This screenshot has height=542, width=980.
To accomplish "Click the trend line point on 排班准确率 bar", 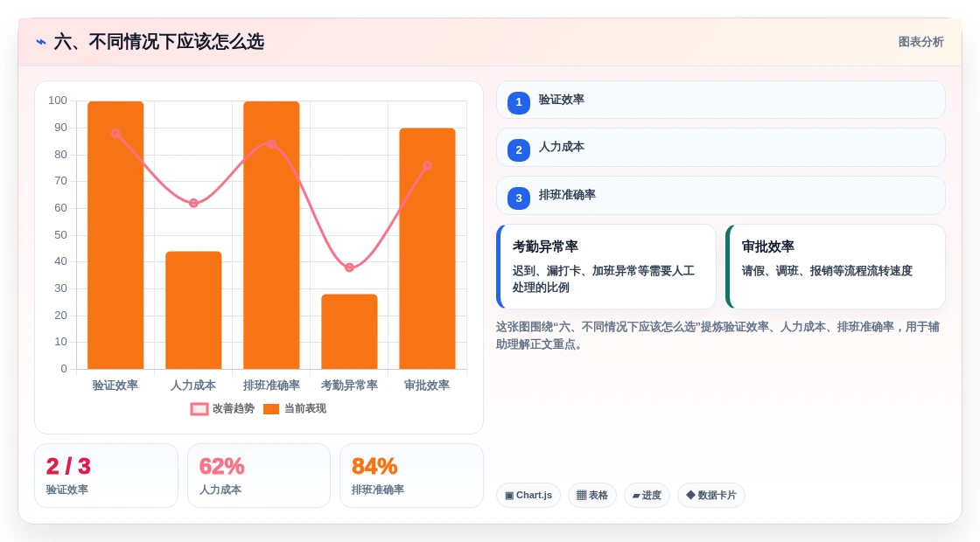I will click(271, 143).
